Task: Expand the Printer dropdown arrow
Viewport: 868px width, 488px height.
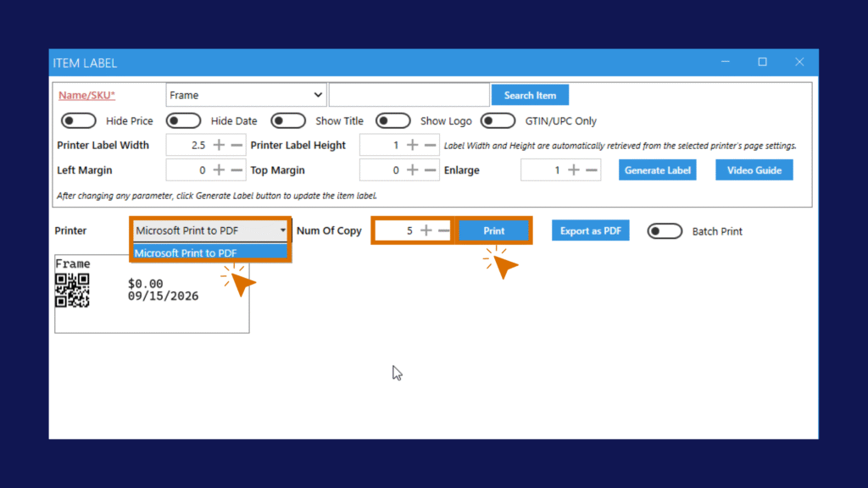Action: point(282,230)
